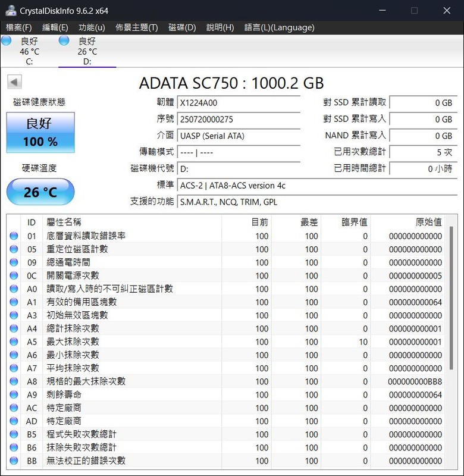Open the 佈景主題(T) menu

tap(137, 27)
